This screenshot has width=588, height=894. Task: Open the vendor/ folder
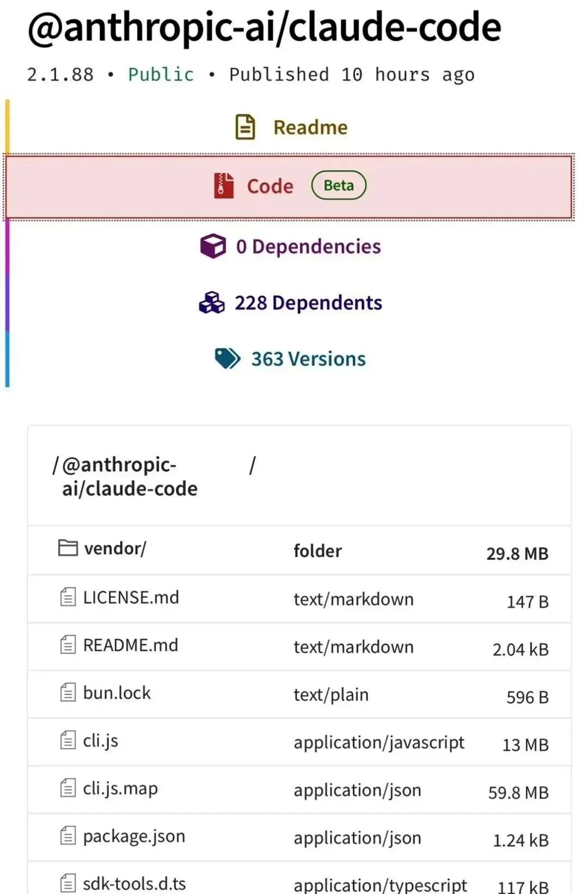(115, 549)
